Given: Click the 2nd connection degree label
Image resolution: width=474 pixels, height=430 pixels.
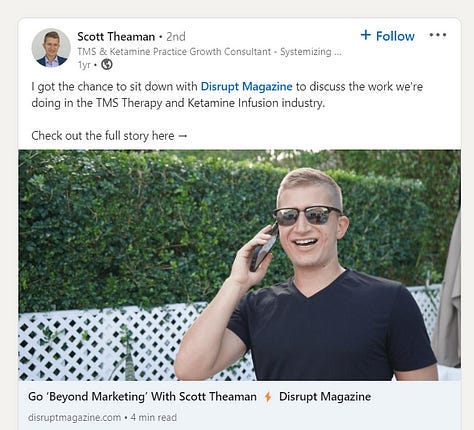Looking at the screenshot, I should pos(176,36).
